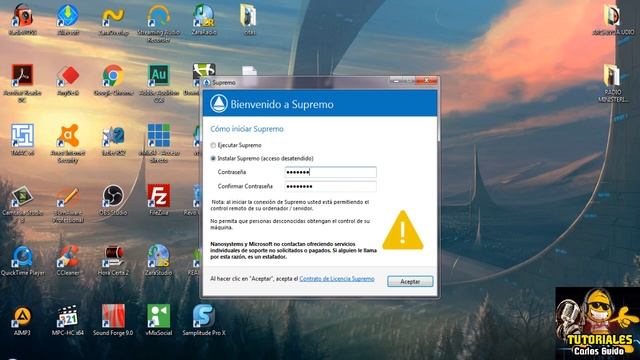
Task: Open Adobe Audition CS6 shortcut
Action: tap(159, 82)
